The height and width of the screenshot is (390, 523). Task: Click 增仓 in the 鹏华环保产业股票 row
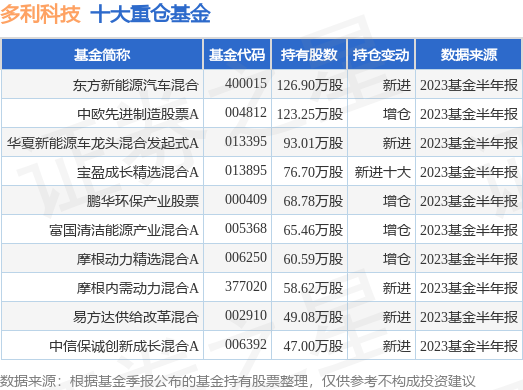(397, 201)
